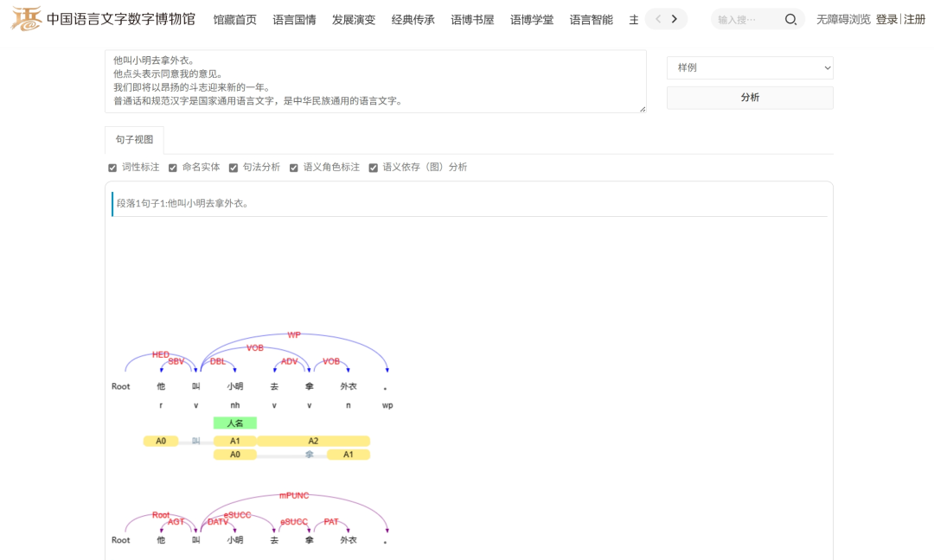Toggle the 命名实体 checkbox
Image resolution: width=934 pixels, height=560 pixels.
pyautogui.click(x=173, y=168)
